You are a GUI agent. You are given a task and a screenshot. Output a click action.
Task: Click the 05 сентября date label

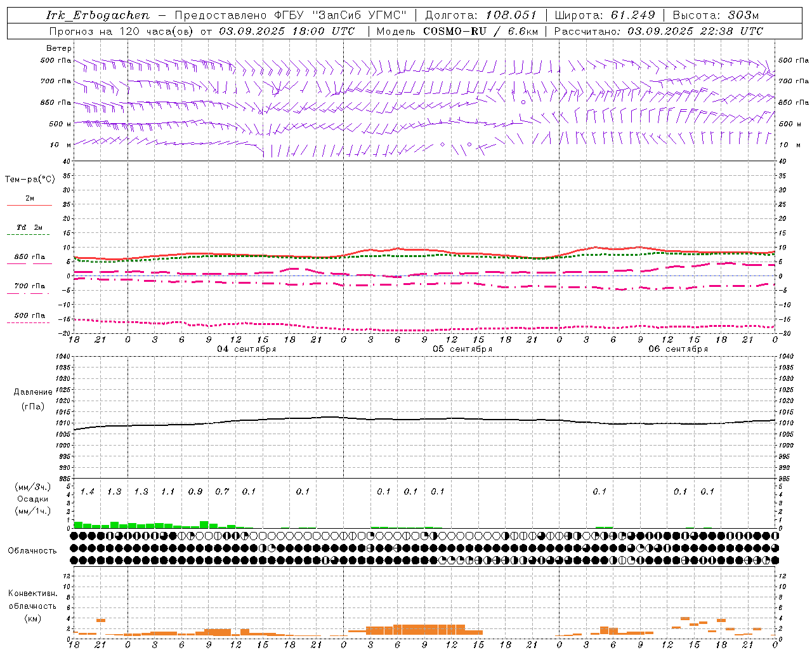coord(462,349)
